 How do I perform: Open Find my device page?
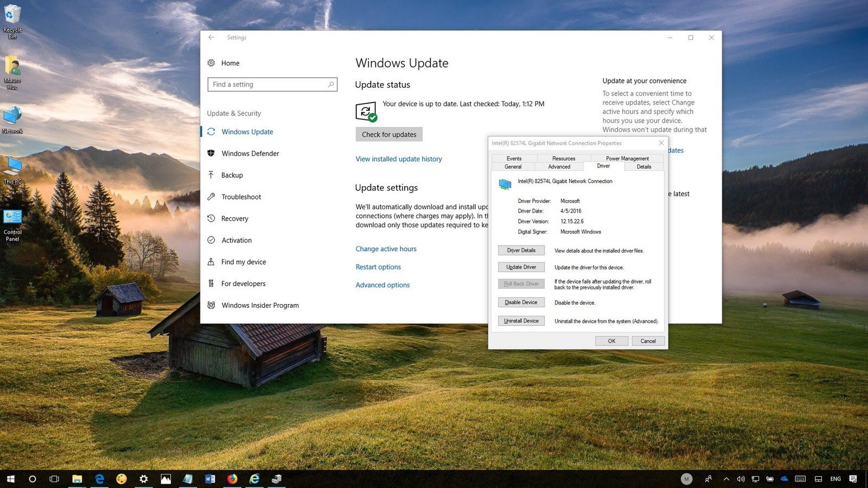point(237,262)
